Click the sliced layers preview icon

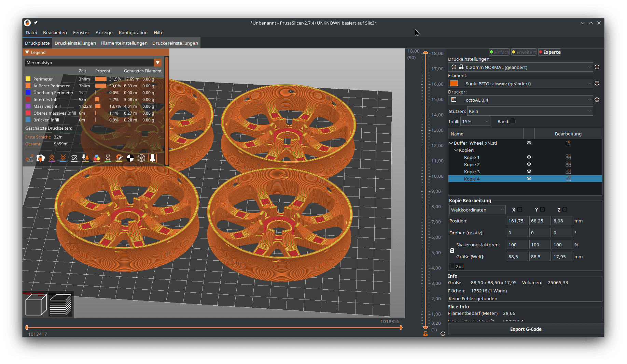pos(60,305)
